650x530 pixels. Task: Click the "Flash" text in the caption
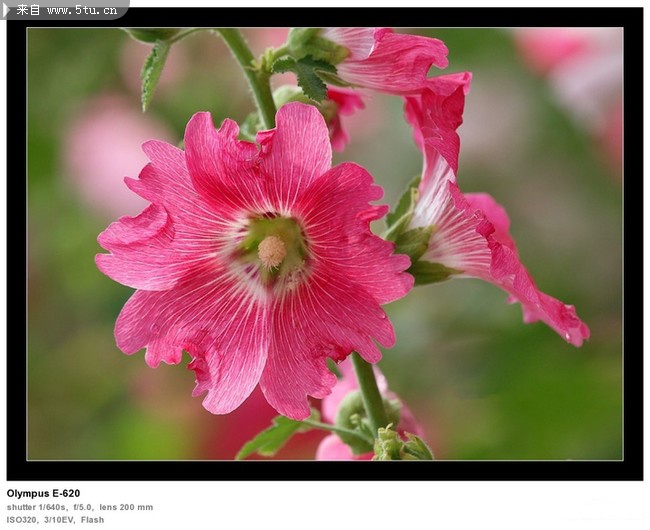(x=92, y=520)
